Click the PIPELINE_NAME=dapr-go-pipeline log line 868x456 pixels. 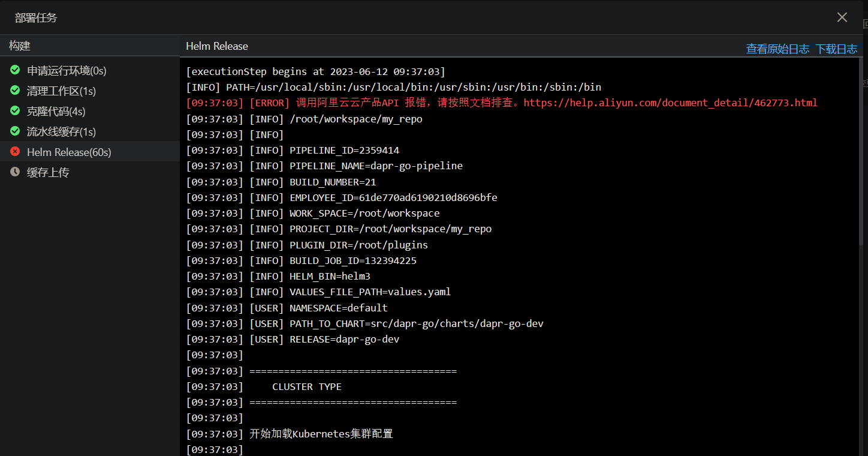tap(376, 166)
